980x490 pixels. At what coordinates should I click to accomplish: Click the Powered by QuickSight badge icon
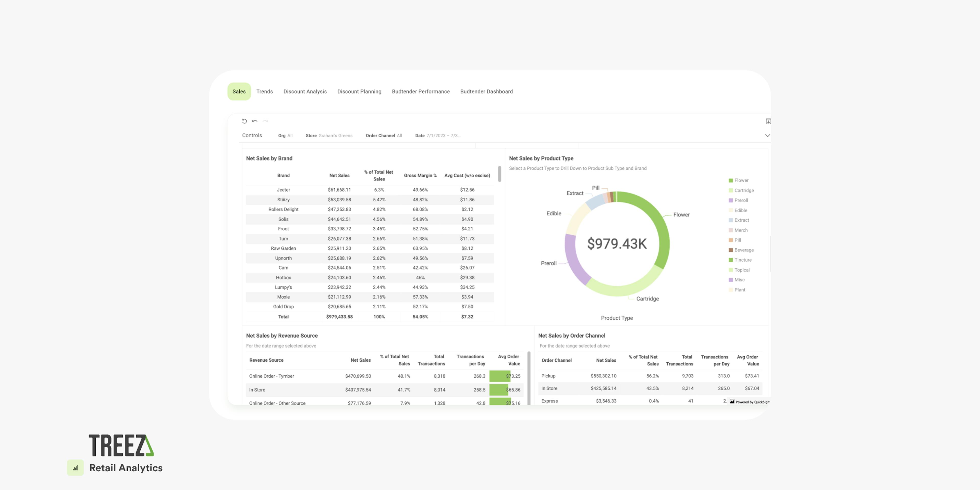[x=732, y=402]
